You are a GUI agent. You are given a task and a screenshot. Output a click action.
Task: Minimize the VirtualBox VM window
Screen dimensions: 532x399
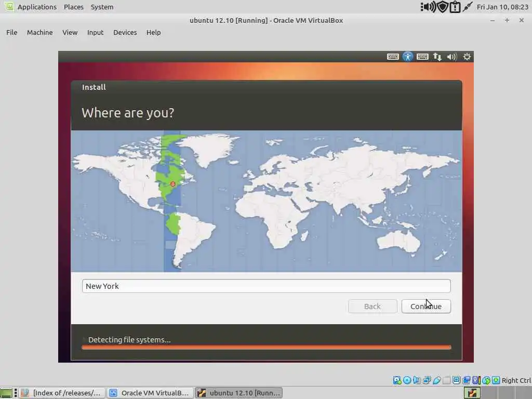click(493, 20)
